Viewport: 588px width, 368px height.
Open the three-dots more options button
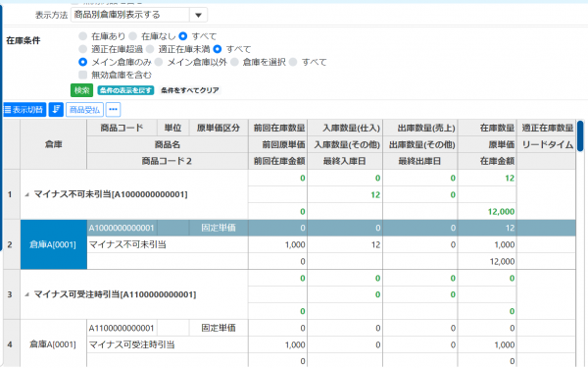tap(113, 110)
